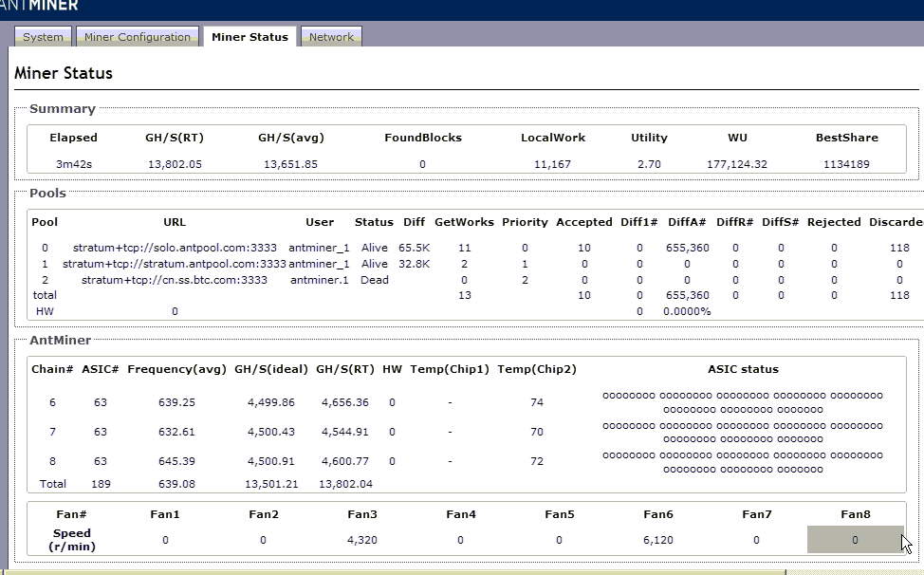Click the Temp(Chip1) column header
Viewport: 924px width, 575px height.
coord(450,369)
